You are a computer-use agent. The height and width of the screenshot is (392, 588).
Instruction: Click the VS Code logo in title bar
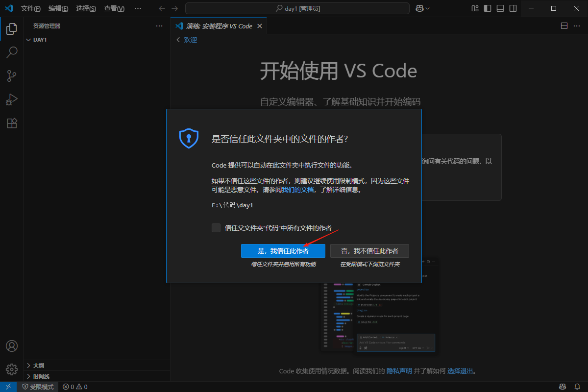8,8
